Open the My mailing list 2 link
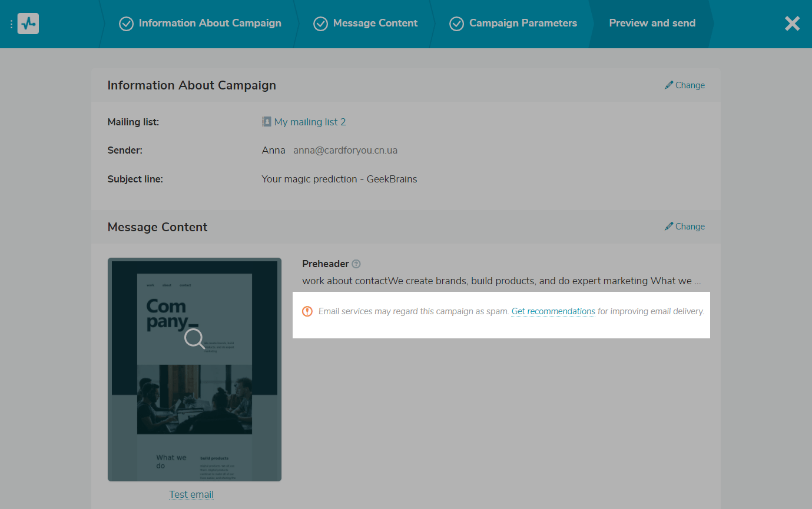The height and width of the screenshot is (509, 812). point(310,122)
